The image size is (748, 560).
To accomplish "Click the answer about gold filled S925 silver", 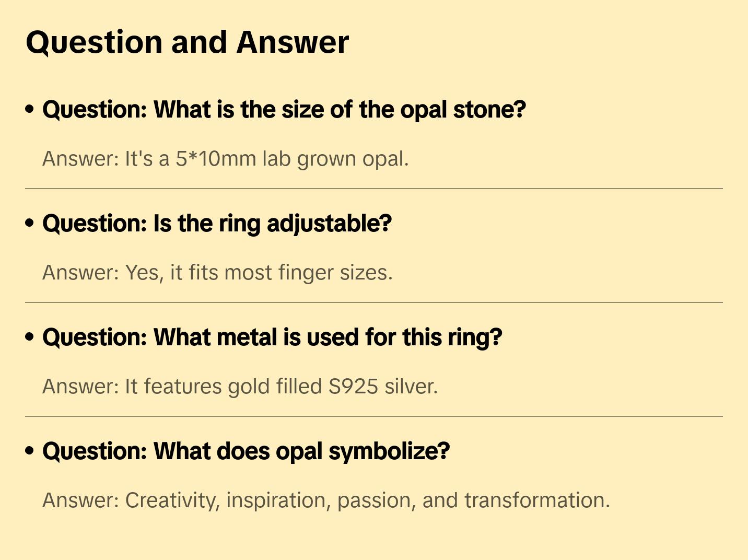I will coord(240,387).
